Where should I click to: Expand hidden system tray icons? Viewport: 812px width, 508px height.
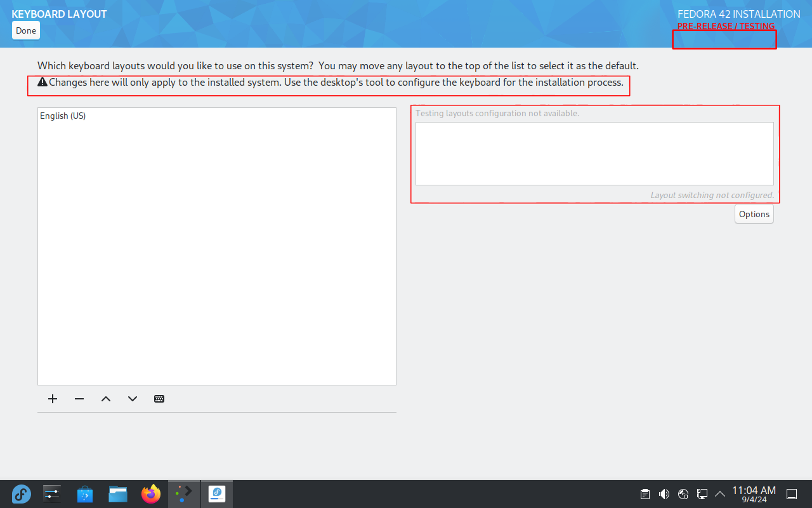720,494
